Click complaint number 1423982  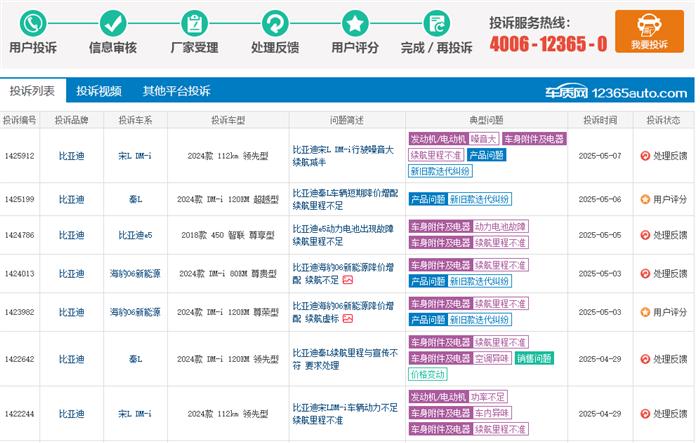point(19,312)
